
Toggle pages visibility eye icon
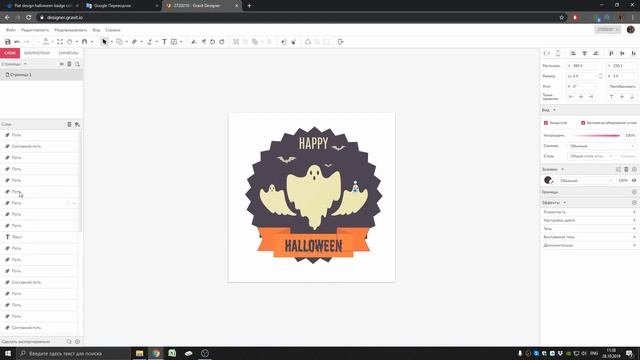[x=62, y=64]
